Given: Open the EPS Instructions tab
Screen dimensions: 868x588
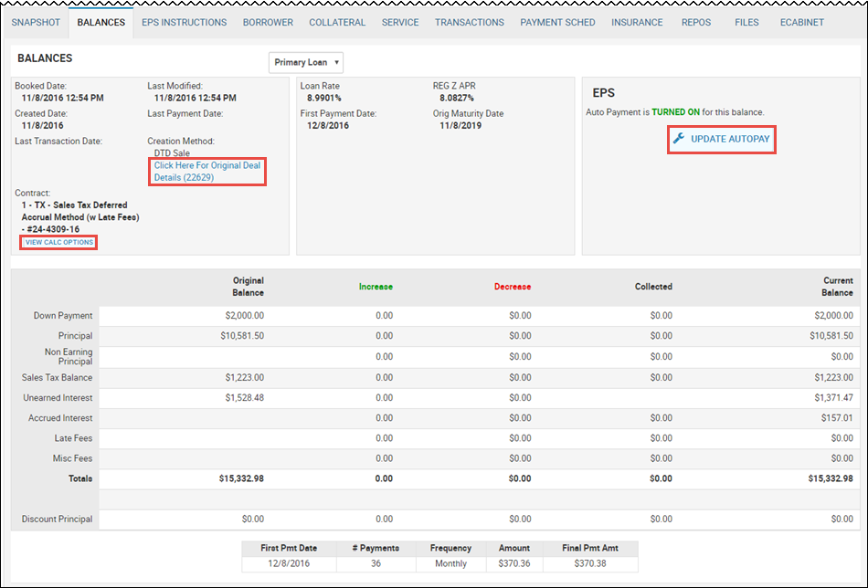Looking at the screenshot, I should click(185, 23).
